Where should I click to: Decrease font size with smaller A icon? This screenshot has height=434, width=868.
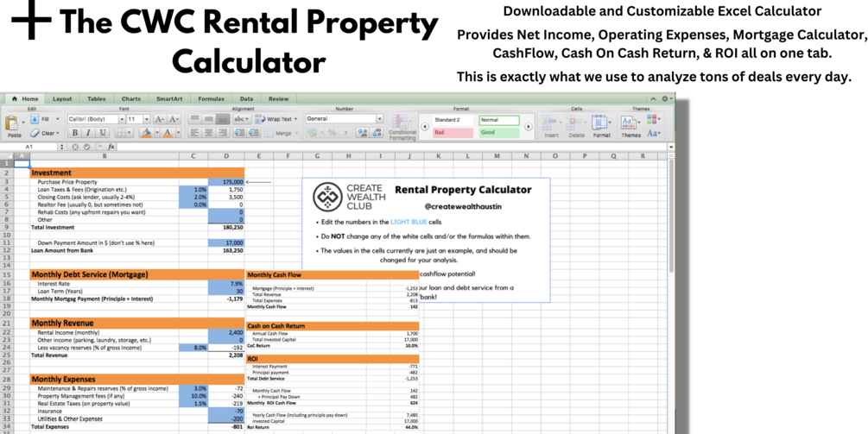pos(174,119)
